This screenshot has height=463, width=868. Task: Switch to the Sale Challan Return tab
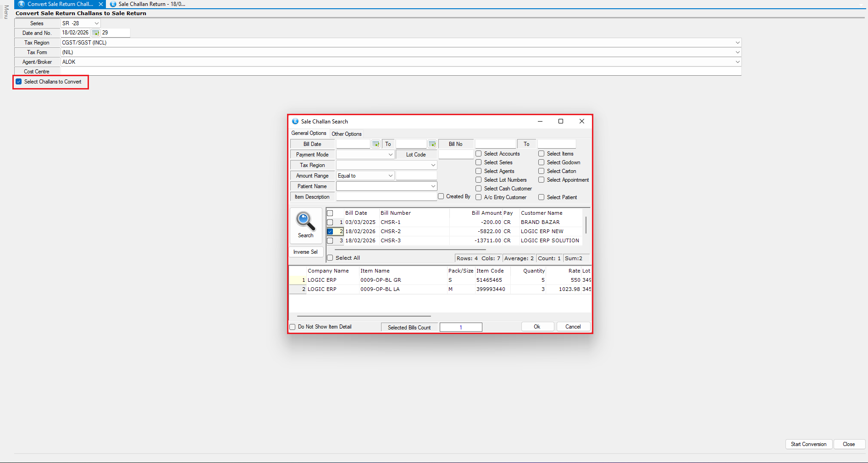click(151, 4)
